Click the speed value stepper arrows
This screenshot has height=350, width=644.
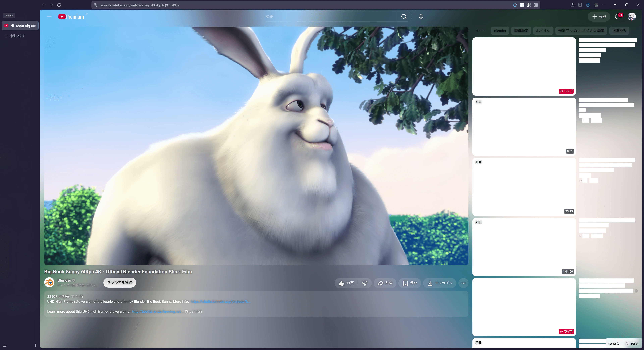click(x=627, y=343)
